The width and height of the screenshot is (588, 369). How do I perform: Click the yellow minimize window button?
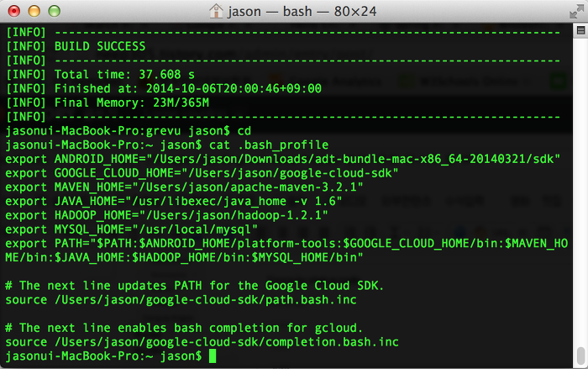coord(34,11)
